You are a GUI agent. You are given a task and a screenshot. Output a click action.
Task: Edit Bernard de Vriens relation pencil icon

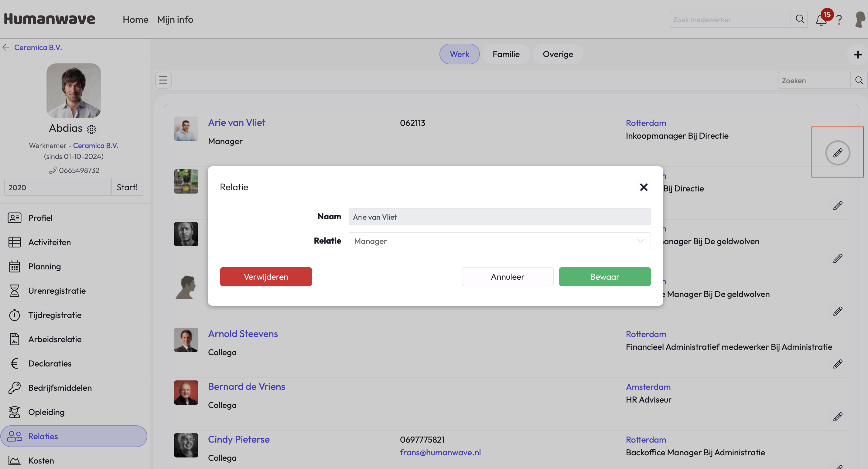point(838,417)
